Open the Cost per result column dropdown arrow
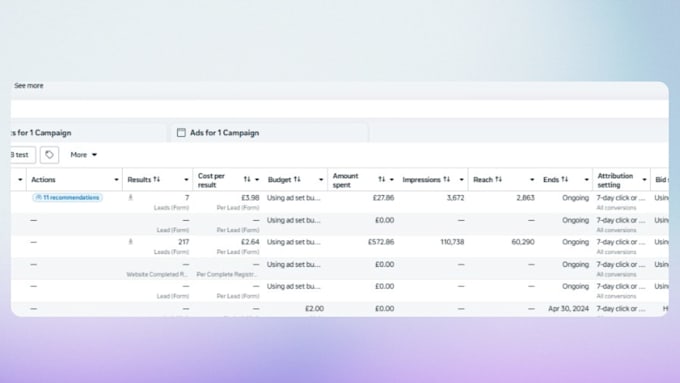This screenshot has height=383, width=680. (x=257, y=180)
